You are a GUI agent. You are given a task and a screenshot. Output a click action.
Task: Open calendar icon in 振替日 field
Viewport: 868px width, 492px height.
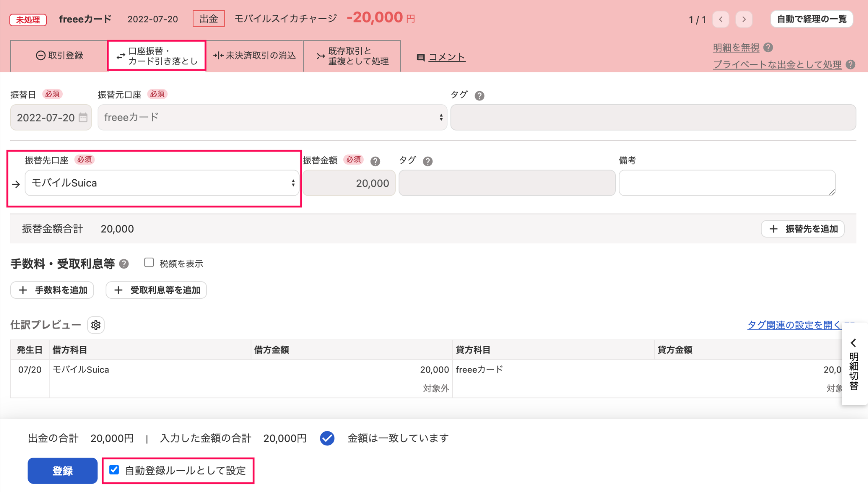[x=83, y=117]
